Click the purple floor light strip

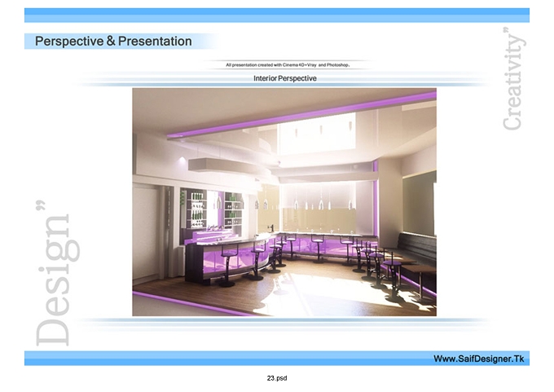187,303
